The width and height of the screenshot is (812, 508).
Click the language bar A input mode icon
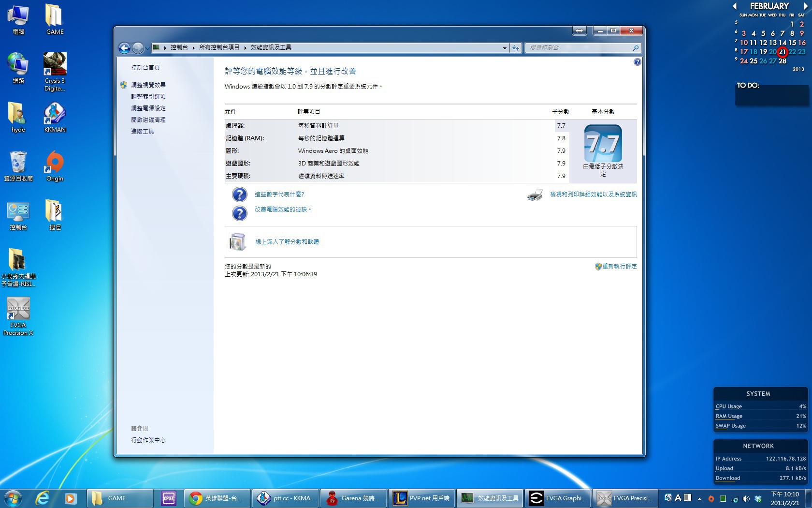[678, 498]
